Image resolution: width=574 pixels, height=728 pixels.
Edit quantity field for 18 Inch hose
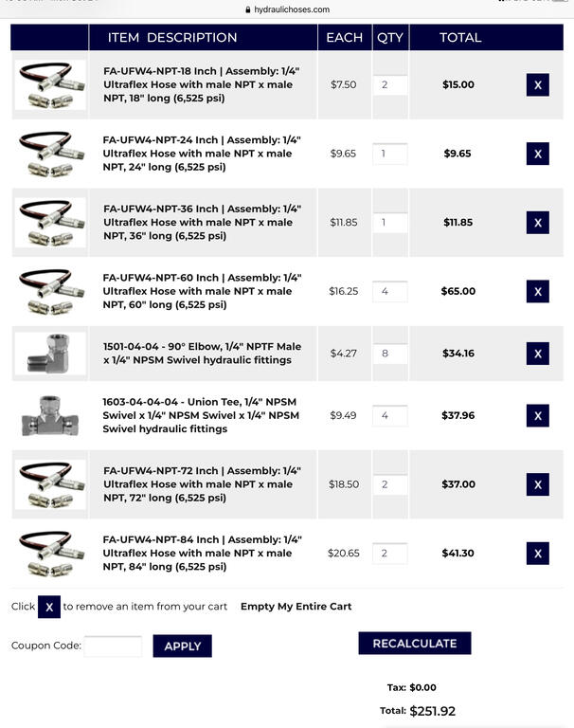pos(389,85)
